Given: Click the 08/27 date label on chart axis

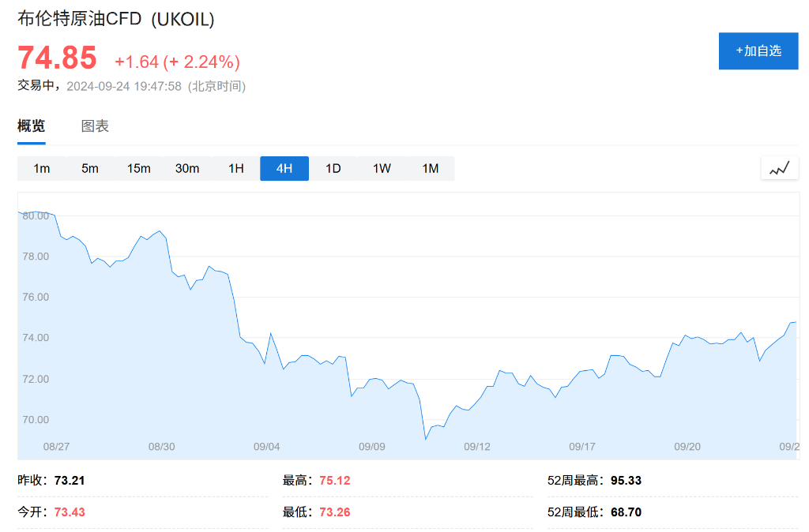Looking at the screenshot, I should click(x=56, y=446).
